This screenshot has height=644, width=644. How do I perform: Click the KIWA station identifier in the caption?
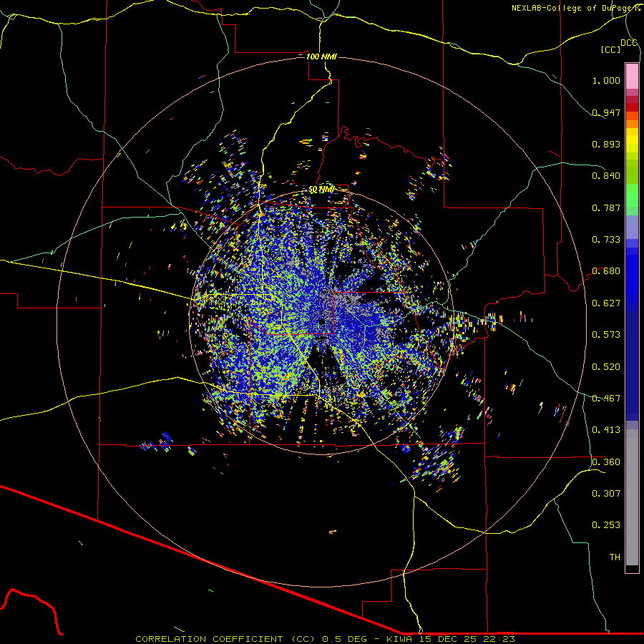(398, 639)
